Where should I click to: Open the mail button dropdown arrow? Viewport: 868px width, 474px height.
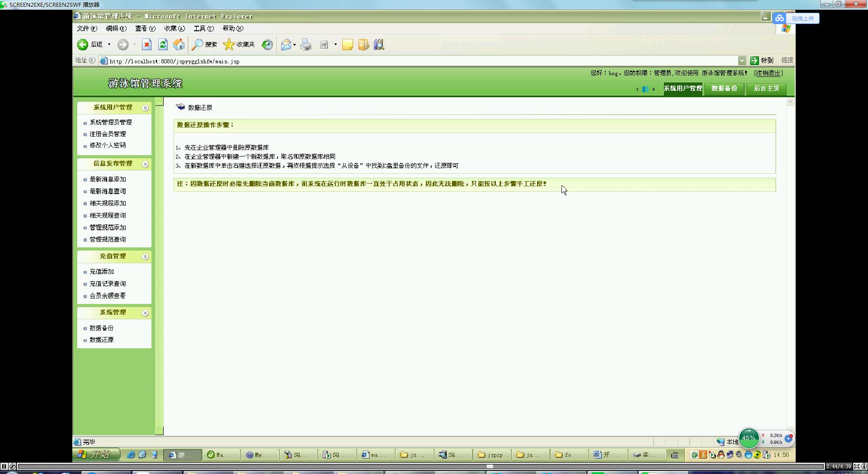294,44
